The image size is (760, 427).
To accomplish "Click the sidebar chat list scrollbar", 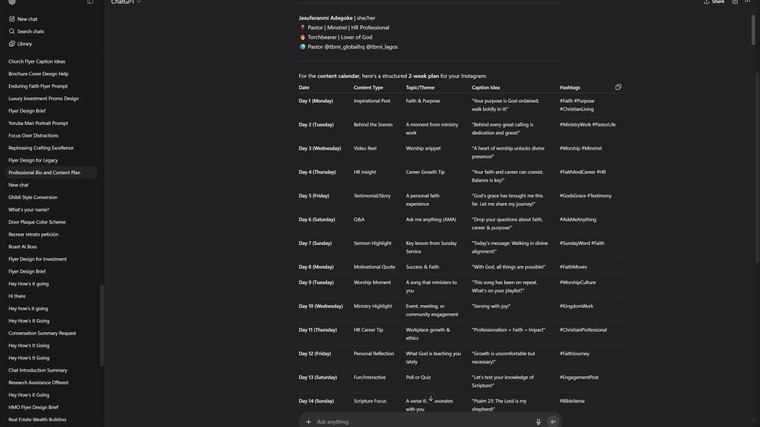I will (102, 325).
